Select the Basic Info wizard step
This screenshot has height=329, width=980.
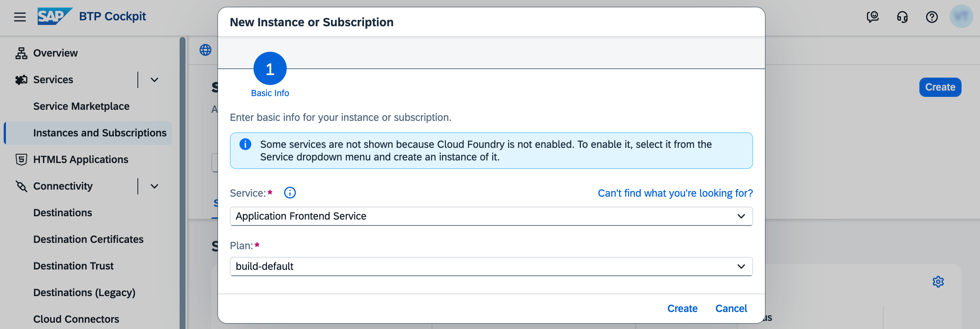pyautogui.click(x=270, y=69)
